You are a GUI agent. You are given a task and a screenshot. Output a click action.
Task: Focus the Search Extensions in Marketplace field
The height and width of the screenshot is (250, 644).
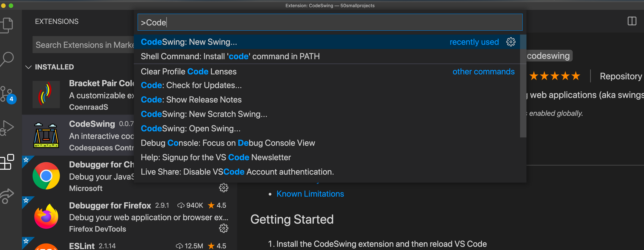[84, 45]
